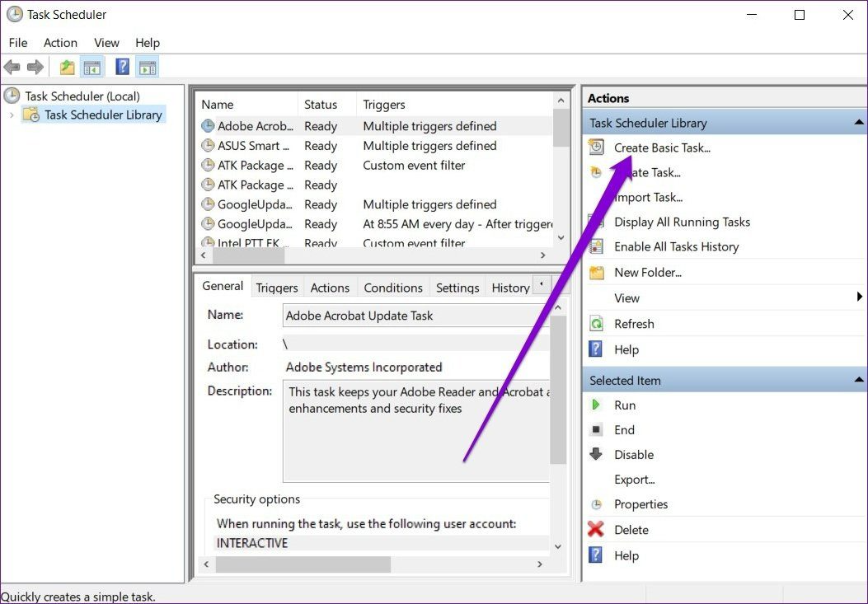Click the New Folder icon

(596, 273)
